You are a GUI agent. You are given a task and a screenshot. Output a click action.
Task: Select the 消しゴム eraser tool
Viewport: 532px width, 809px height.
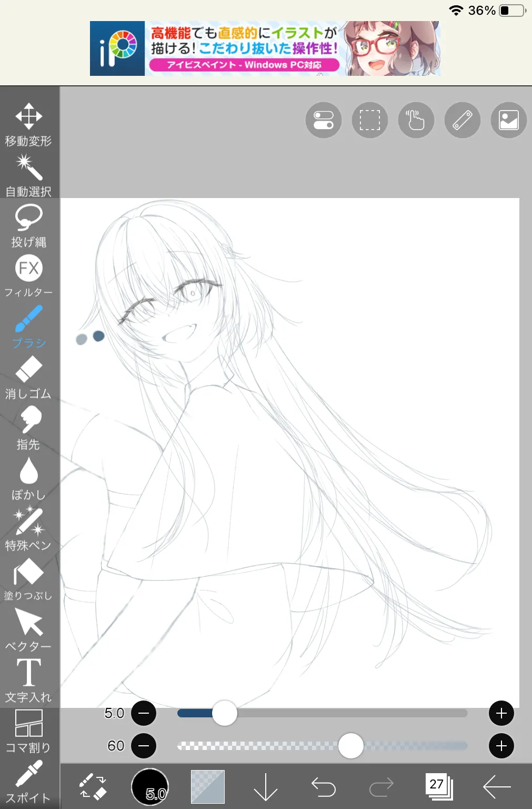click(x=29, y=378)
